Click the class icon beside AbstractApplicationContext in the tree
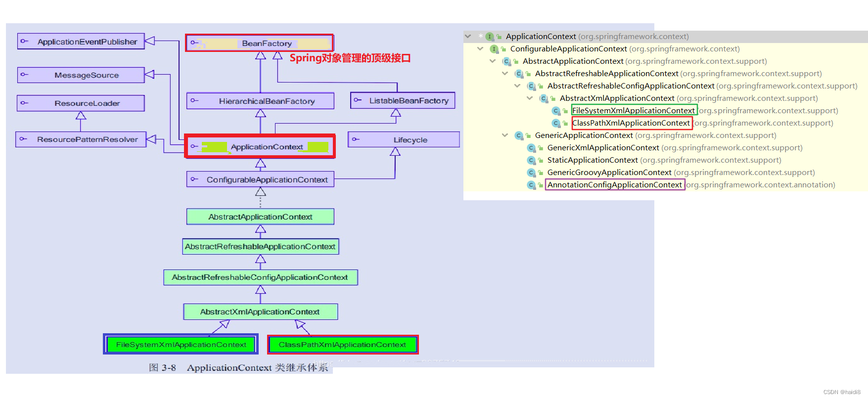The height and width of the screenshot is (399, 868). click(x=506, y=61)
